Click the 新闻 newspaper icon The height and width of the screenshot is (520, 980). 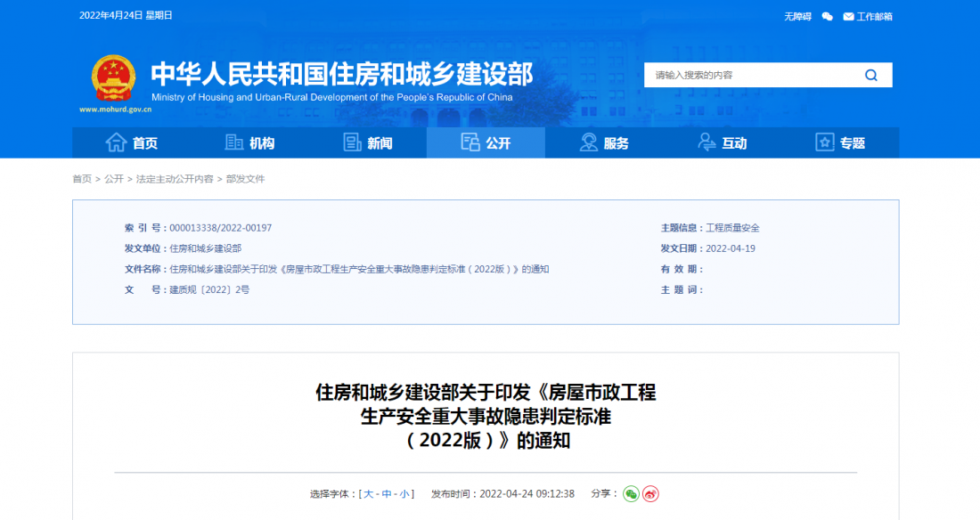pos(352,142)
